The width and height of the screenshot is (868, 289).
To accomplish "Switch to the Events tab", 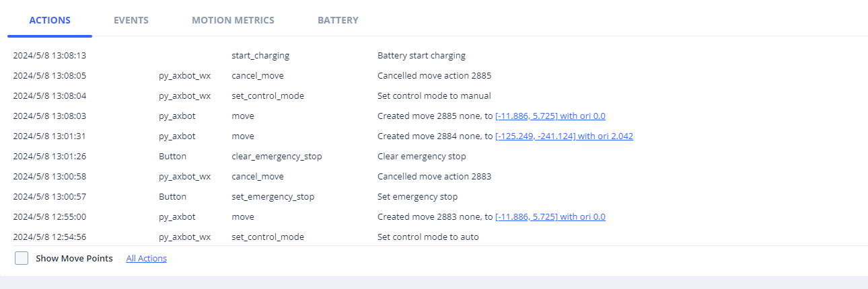I will pyautogui.click(x=131, y=20).
